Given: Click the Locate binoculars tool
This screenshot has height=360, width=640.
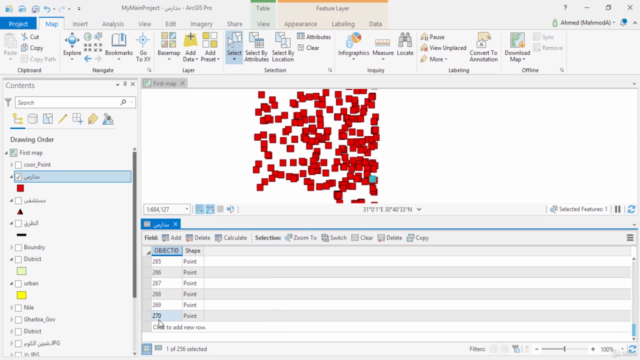Looking at the screenshot, I should [405, 44].
